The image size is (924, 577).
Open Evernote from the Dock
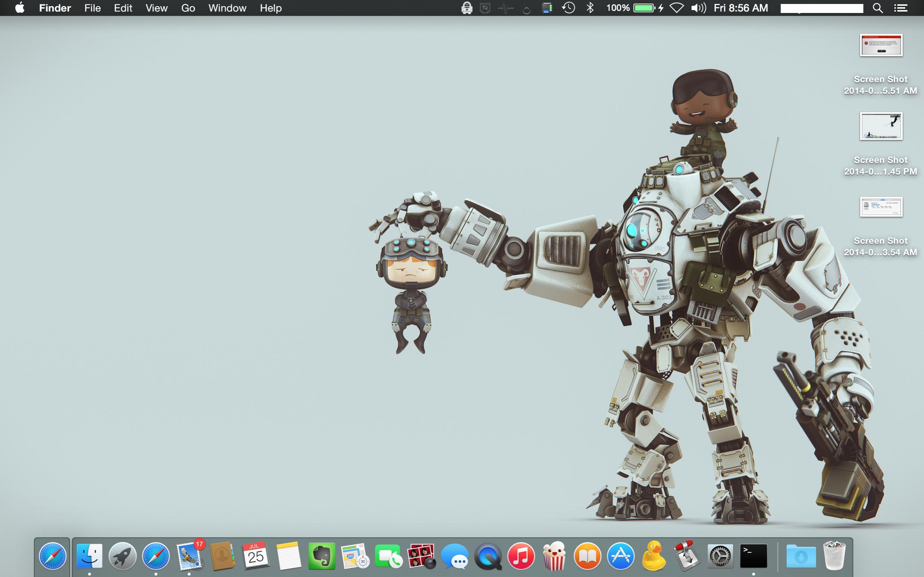click(321, 556)
